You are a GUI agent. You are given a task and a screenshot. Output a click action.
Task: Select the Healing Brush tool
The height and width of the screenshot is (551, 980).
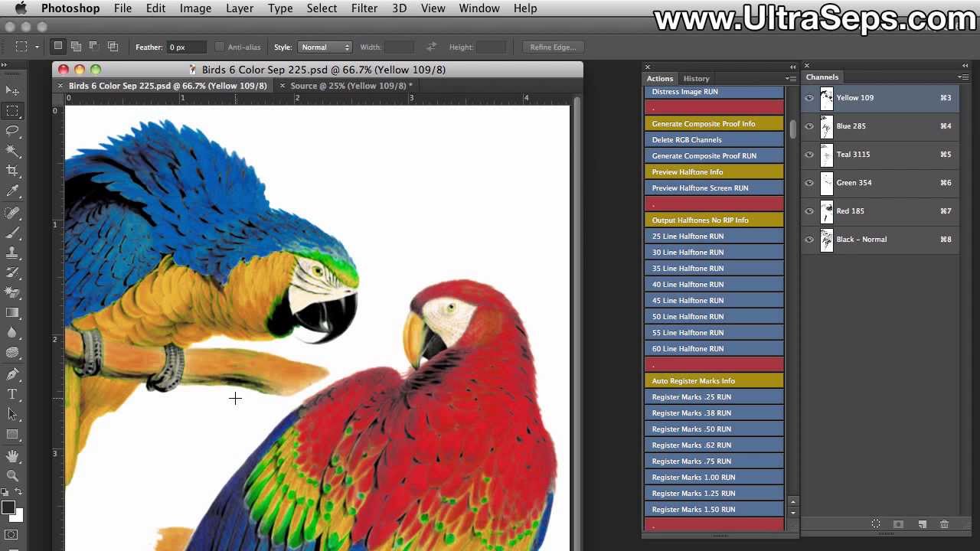click(x=12, y=213)
